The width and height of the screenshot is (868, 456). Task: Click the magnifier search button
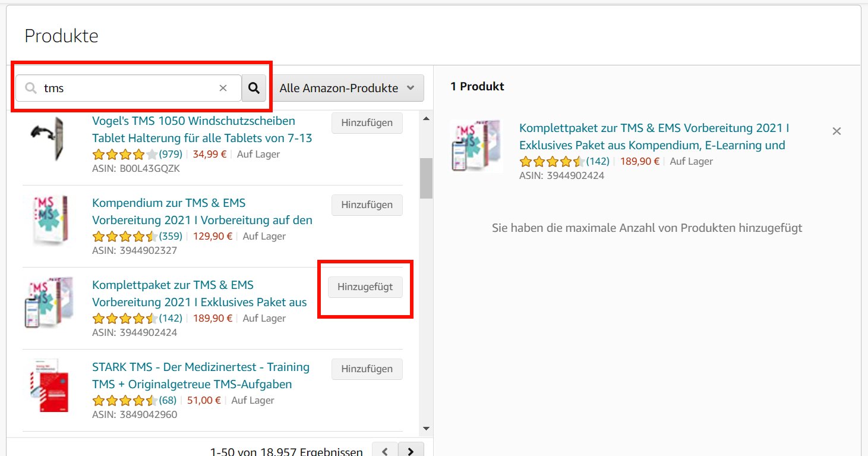254,88
